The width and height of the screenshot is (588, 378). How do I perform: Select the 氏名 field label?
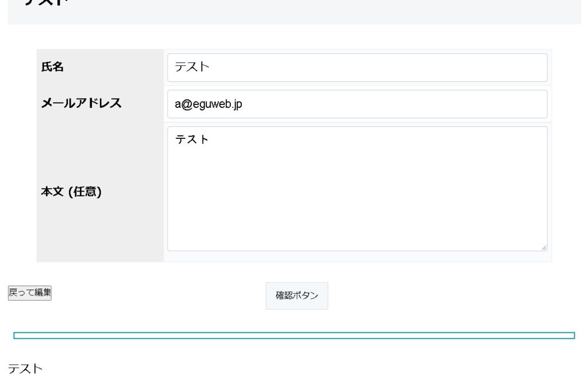coord(52,67)
